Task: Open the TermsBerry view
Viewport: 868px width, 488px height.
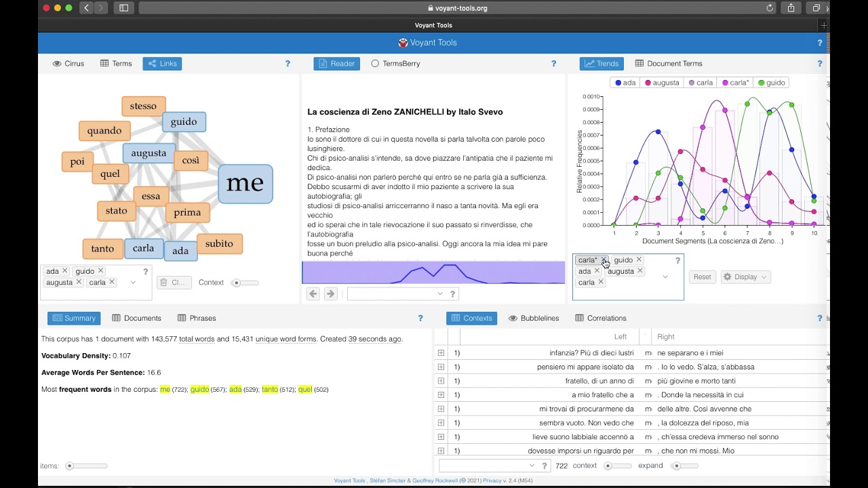Action: pyautogui.click(x=395, y=64)
